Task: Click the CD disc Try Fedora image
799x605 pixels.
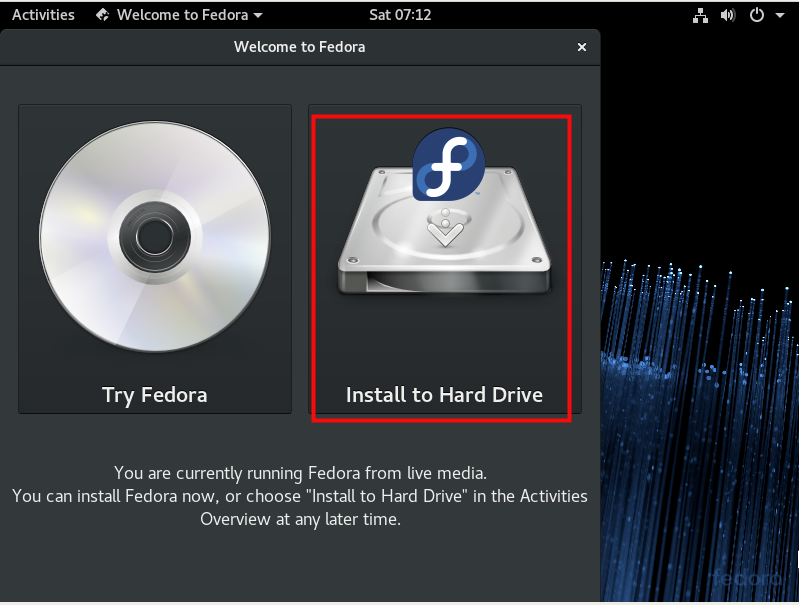Action: [155, 236]
